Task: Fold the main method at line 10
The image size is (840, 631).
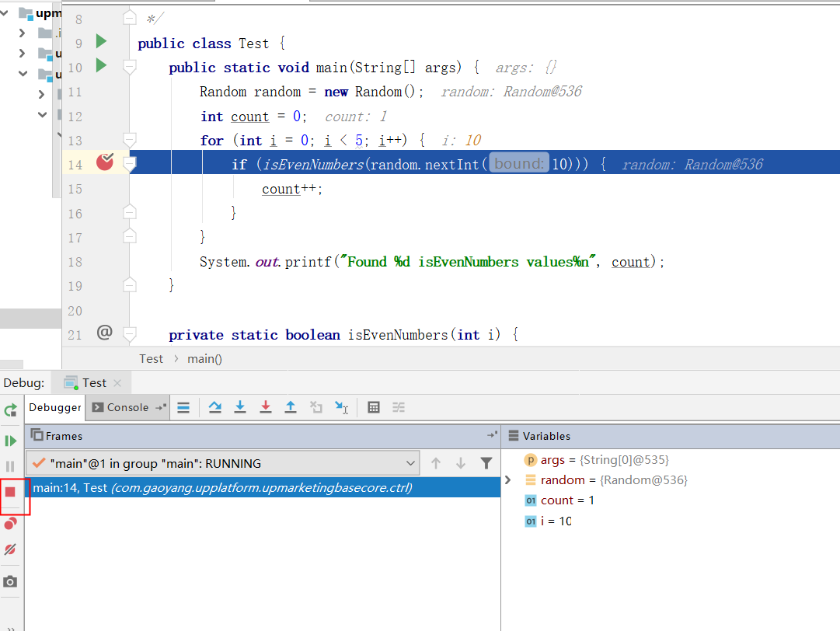Action: click(130, 67)
